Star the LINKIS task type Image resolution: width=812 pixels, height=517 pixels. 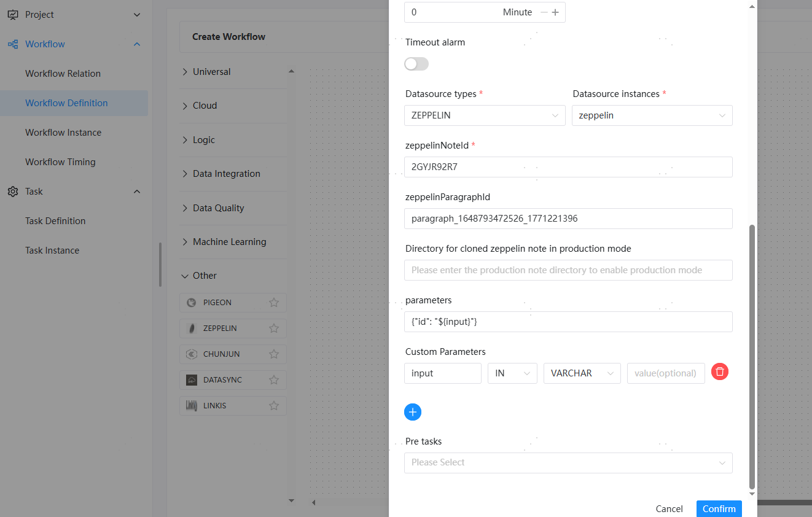274,406
